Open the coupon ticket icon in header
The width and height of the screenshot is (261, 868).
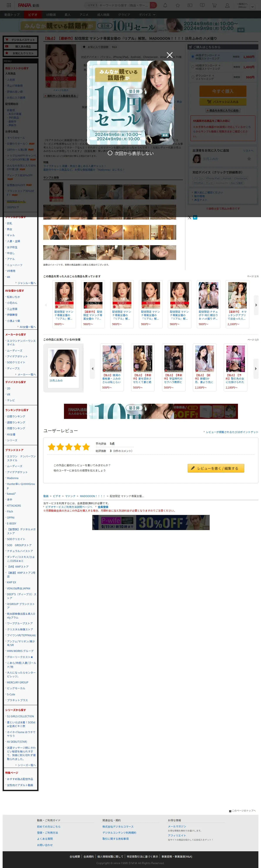pos(190,5)
